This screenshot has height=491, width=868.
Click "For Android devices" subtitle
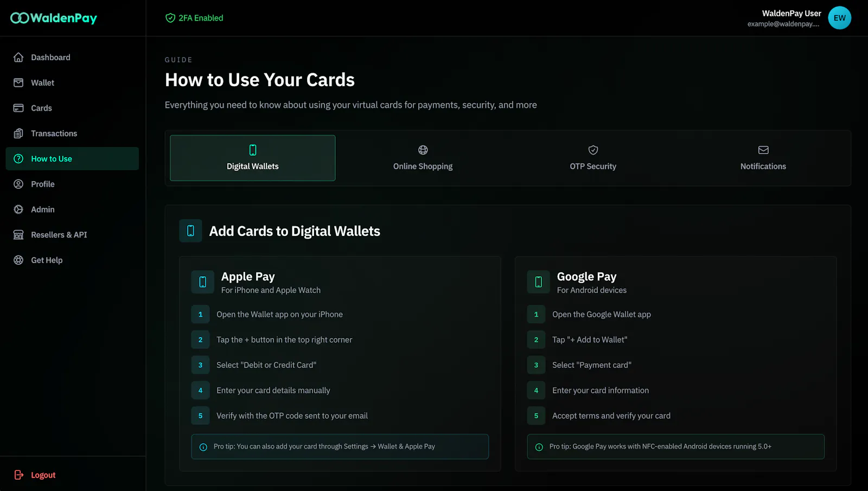(x=591, y=290)
